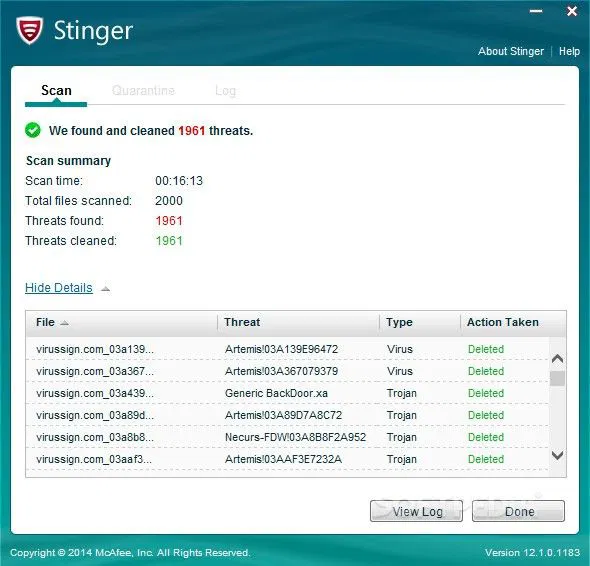Click the results list scrollbar thumb
The image size is (590, 566).
coord(557,378)
